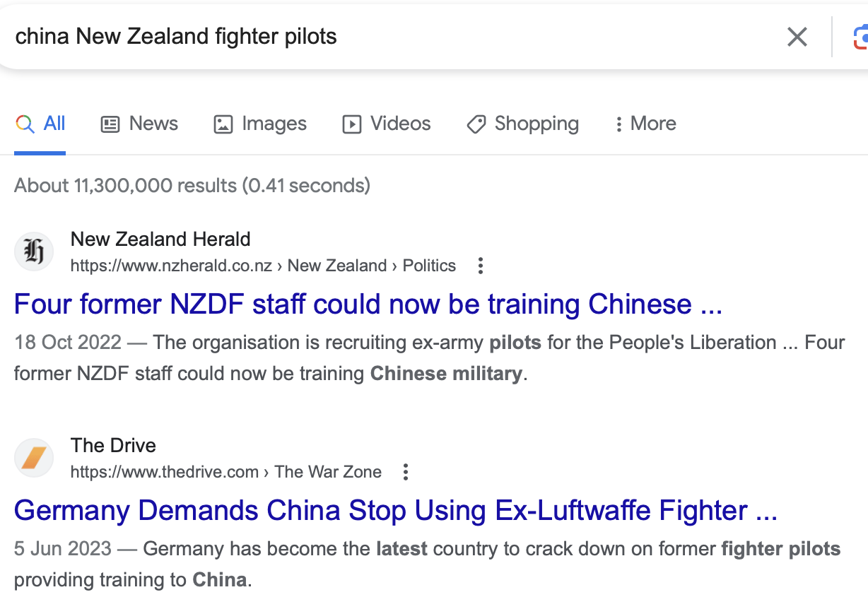Image resolution: width=868 pixels, height=609 pixels.
Task: Open "Four former NZDF staff" headline link
Action: [368, 304]
